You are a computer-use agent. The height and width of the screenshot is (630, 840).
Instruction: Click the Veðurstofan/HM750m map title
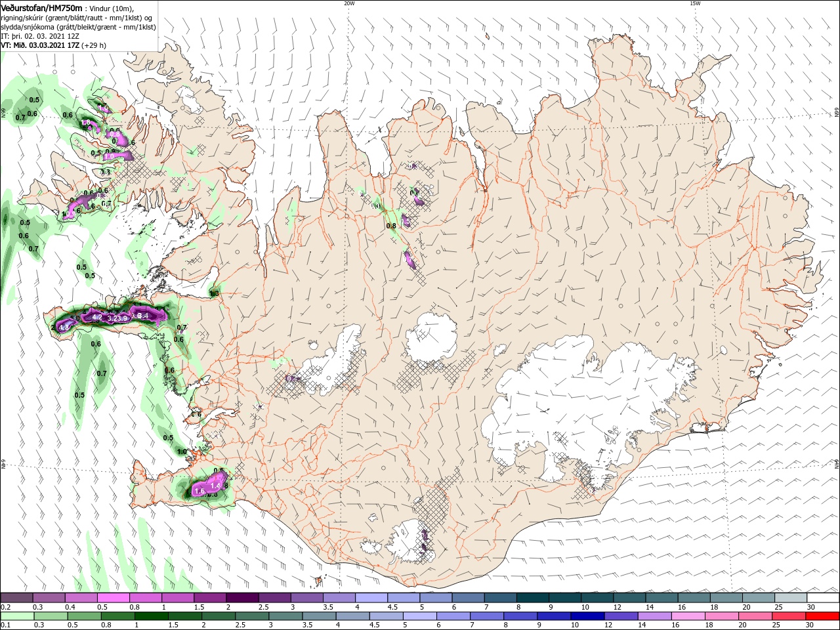click(x=41, y=7)
